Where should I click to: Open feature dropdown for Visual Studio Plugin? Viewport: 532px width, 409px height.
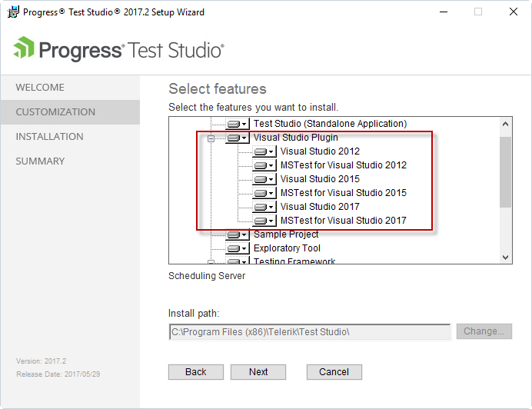(237, 138)
